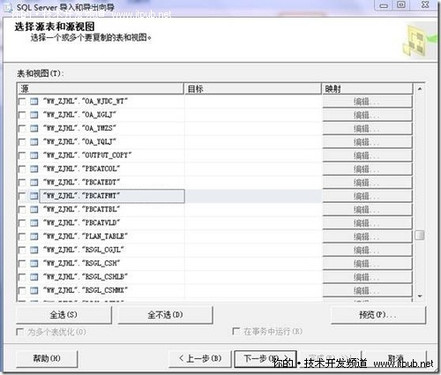Click table icon of RSGL_CSH row

click(x=34, y=263)
